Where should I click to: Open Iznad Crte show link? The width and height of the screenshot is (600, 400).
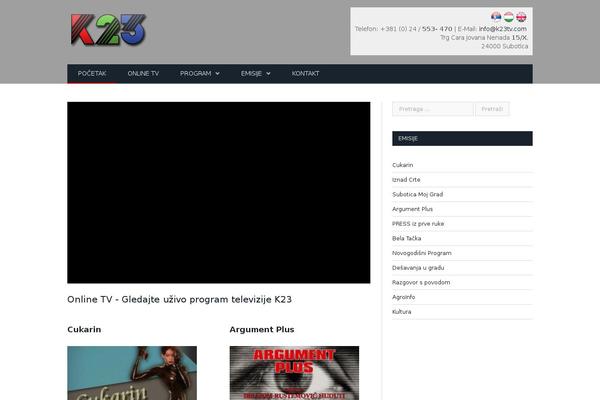pyautogui.click(x=406, y=180)
